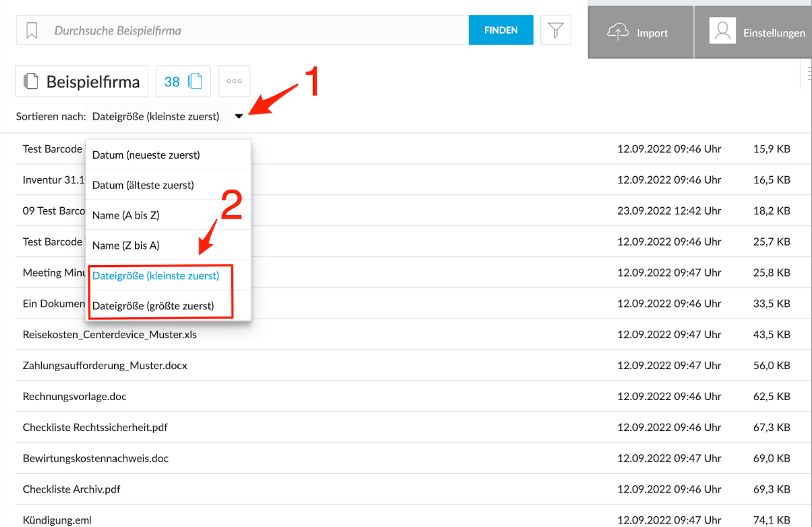812x527 pixels.
Task: Click the list view icon at right edge
Action: (809, 72)
